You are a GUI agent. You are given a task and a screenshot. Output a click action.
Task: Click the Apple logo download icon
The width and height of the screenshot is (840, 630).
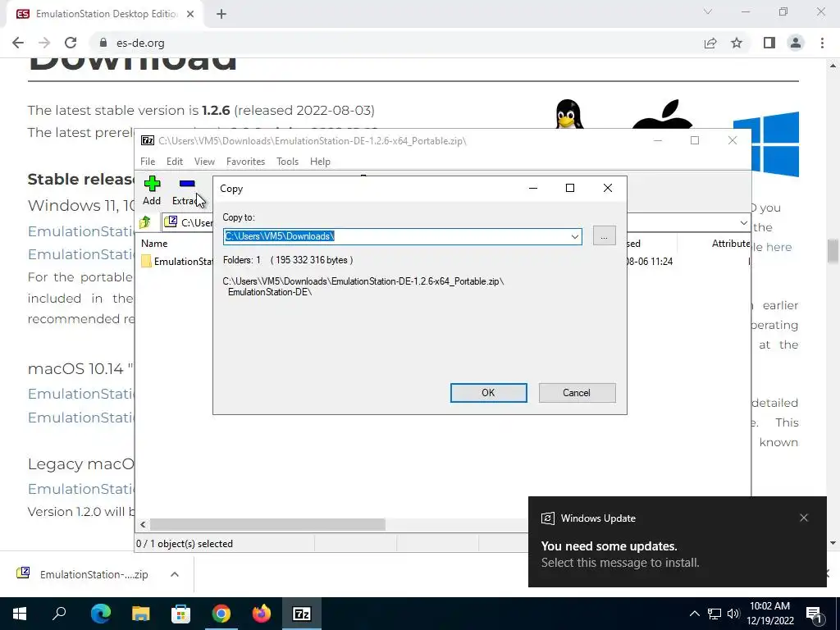[x=662, y=113]
